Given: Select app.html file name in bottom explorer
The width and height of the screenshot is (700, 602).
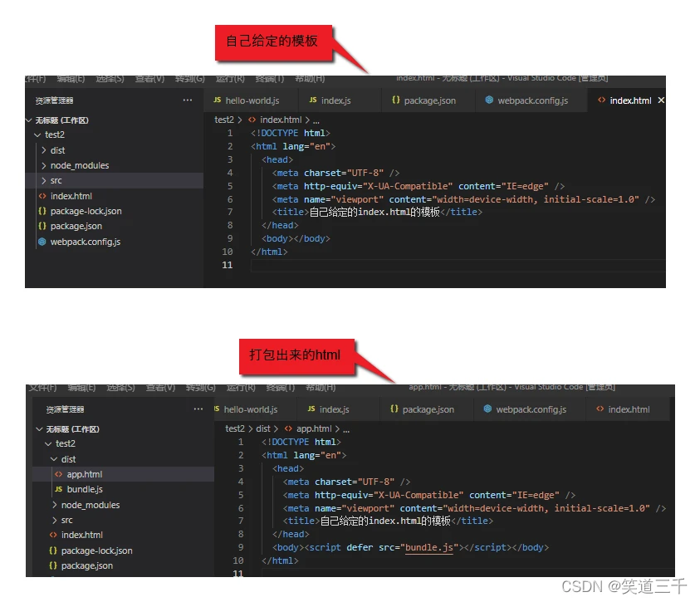Looking at the screenshot, I should (85, 474).
